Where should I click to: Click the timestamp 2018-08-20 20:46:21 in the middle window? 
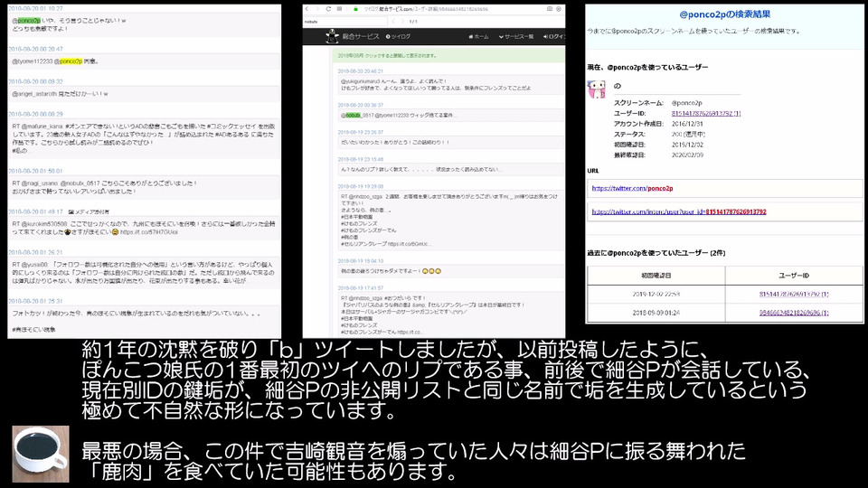(x=361, y=70)
